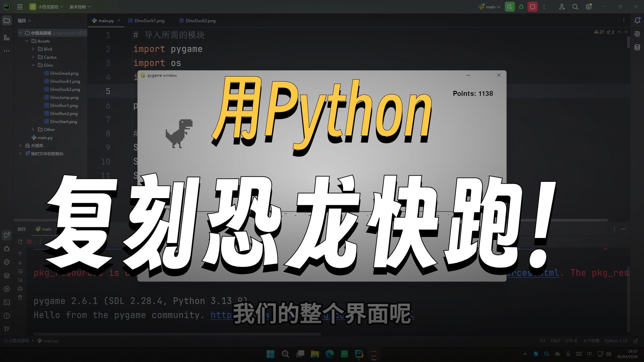Open main run configuration dropdown

coord(490,7)
